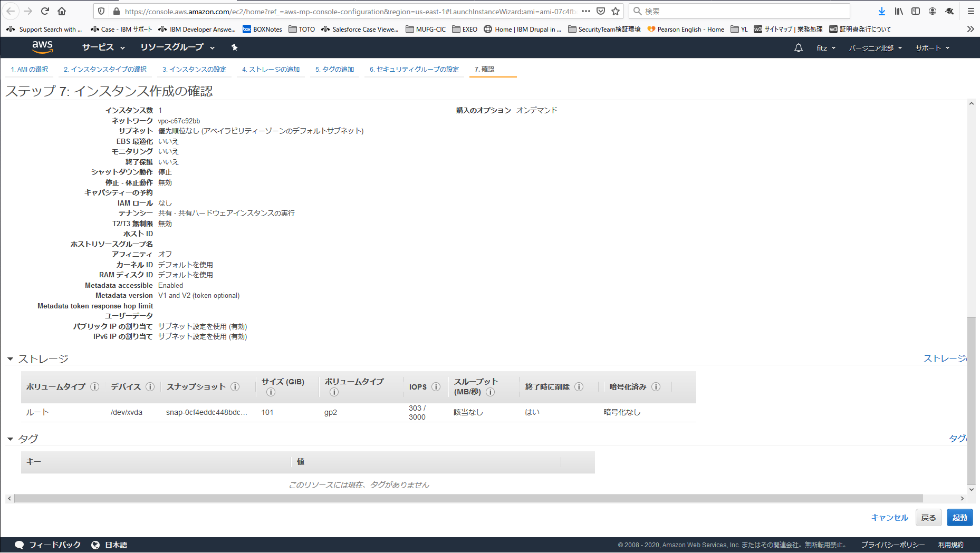Open the Firefox downloads icon
This screenshot has width=980, height=553.
tap(881, 11)
